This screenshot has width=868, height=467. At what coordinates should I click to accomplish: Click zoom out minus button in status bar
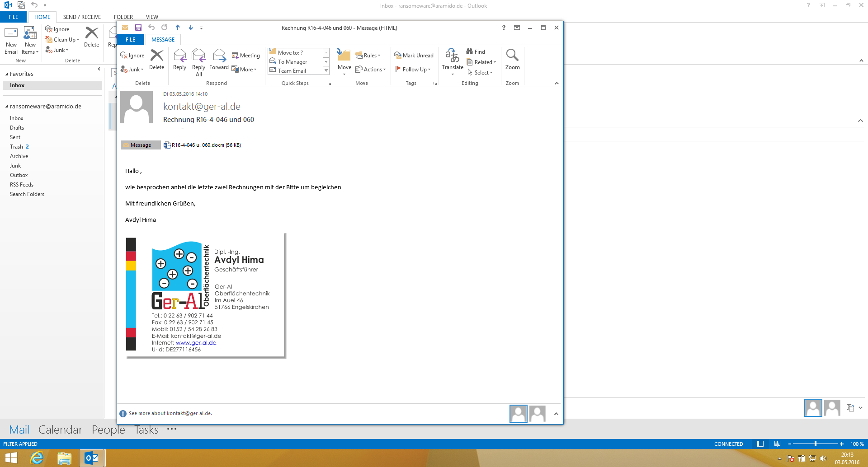click(790, 444)
